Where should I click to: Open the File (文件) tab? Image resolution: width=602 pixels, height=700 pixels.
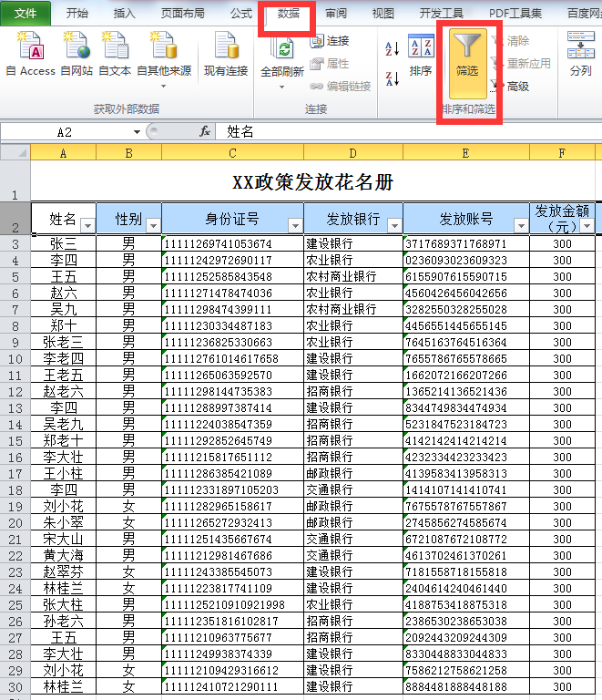[x=25, y=14]
